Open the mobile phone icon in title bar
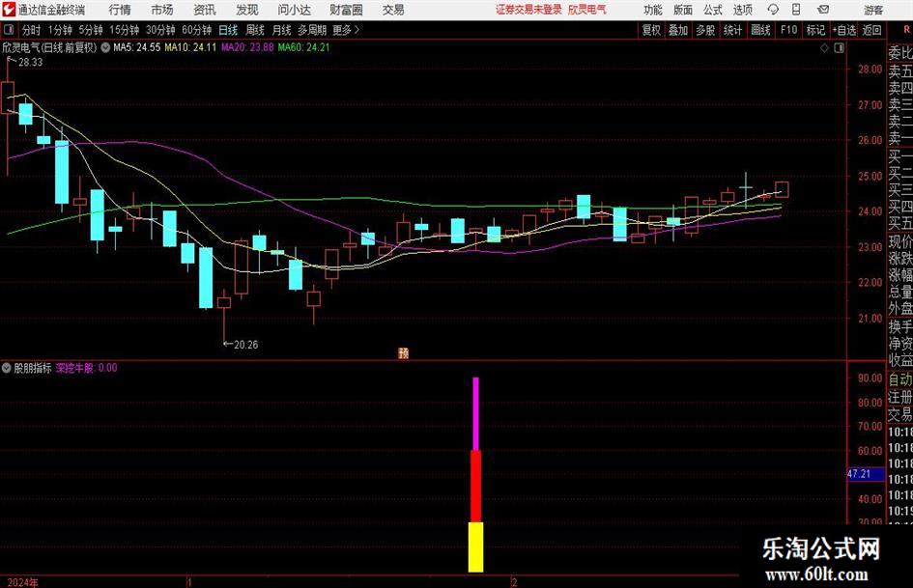Image resolution: width=913 pixels, height=588 pixels. 796,10
